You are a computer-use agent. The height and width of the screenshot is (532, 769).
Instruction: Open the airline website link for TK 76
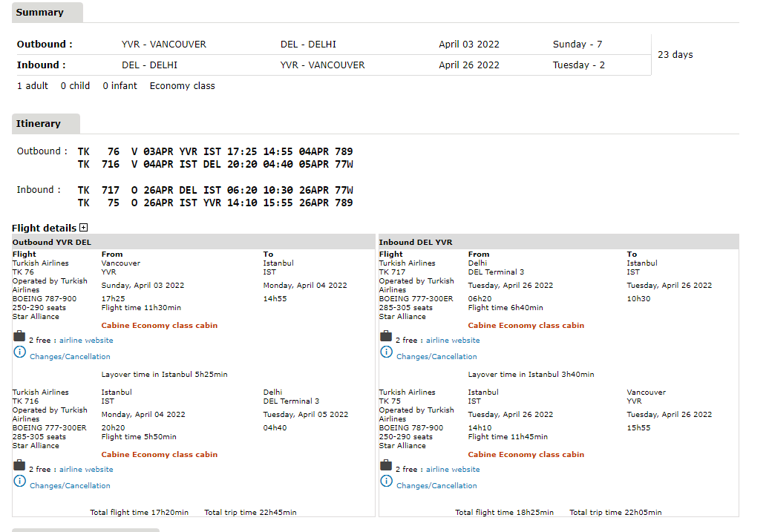(x=86, y=341)
